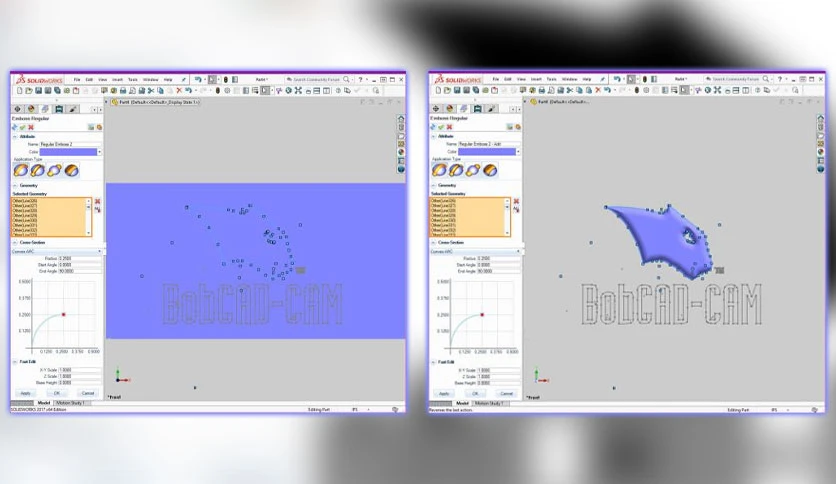Open File menu in left window
Screen dimensions: 836x484
coord(77,79)
